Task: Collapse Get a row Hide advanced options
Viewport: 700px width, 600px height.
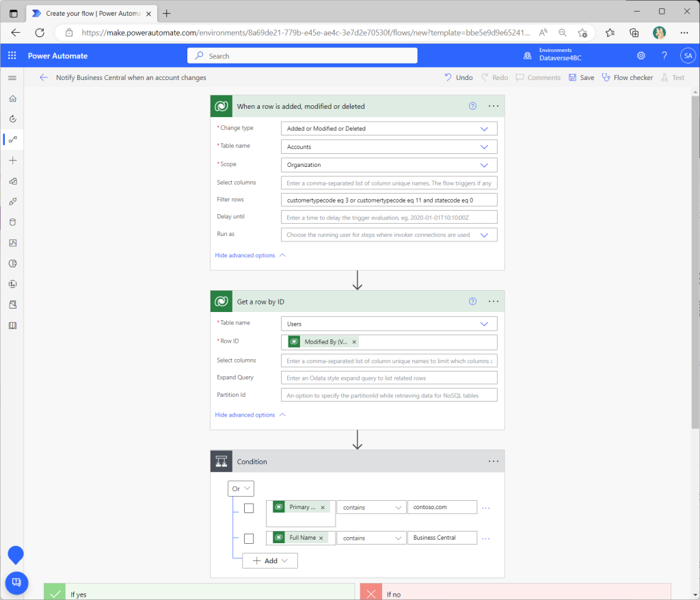Action: (250, 415)
